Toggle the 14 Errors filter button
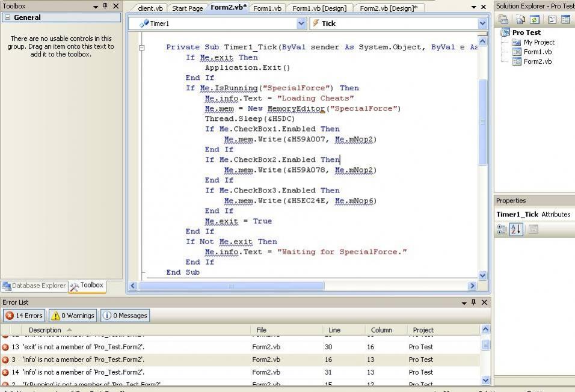Screen dimensions: 575x392 pos(24,316)
